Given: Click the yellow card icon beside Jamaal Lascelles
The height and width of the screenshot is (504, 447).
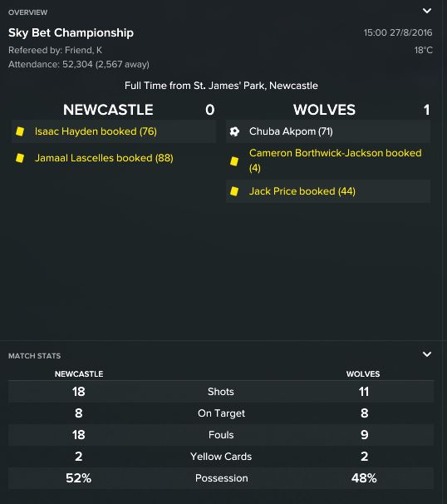Looking at the screenshot, I should pyautogui.click(x=20, y=158).
